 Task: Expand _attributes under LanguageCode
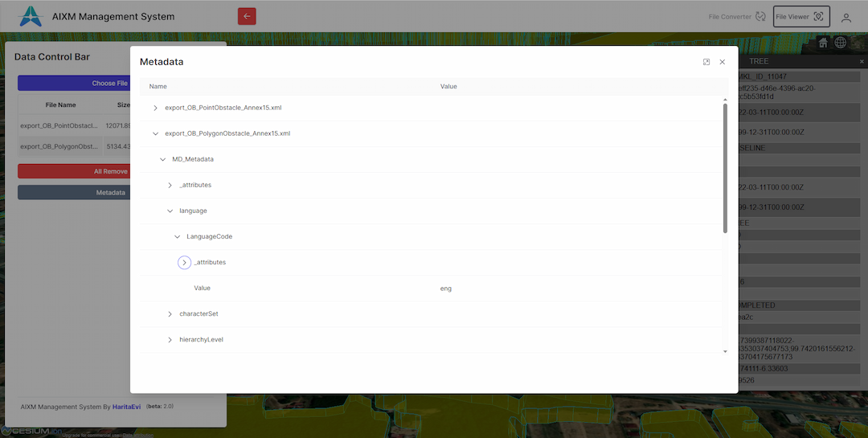pyautogui.click(x=184, y=262)
